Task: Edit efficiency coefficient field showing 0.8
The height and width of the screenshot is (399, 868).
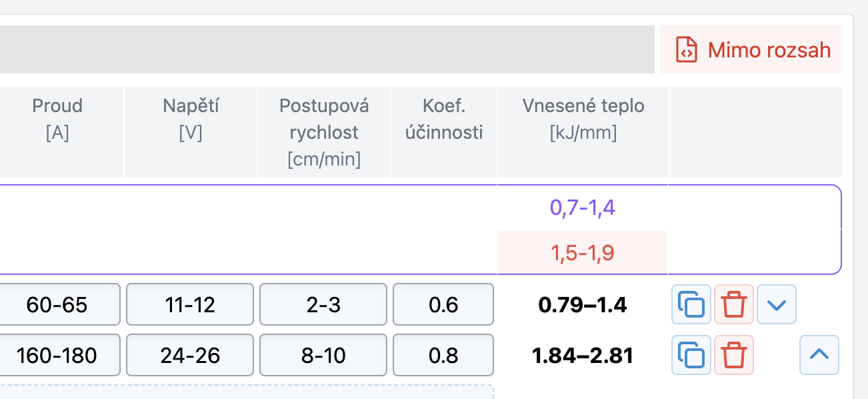Action: coord(443,355)
